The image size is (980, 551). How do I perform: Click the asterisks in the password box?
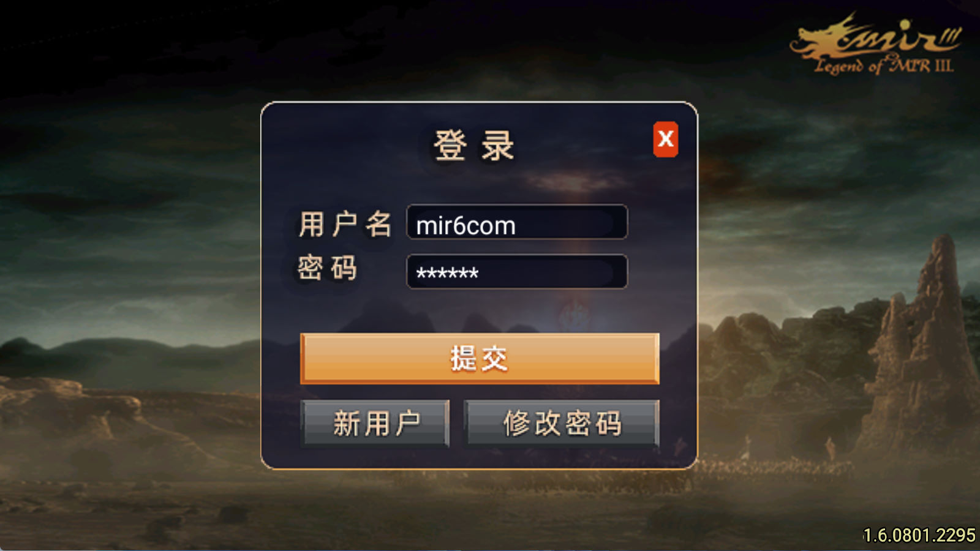click(447, 273)
